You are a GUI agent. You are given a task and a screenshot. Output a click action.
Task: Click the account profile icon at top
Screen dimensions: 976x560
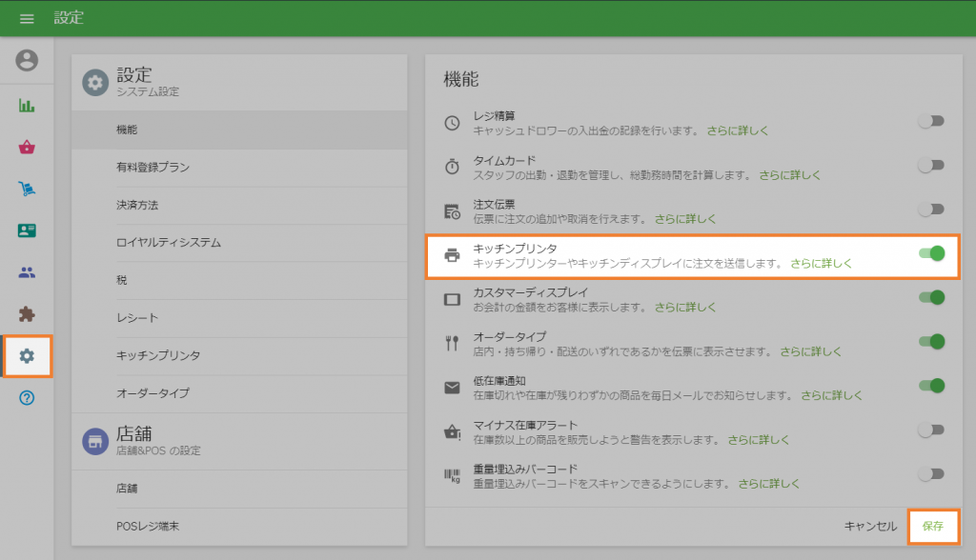(27, 60)
